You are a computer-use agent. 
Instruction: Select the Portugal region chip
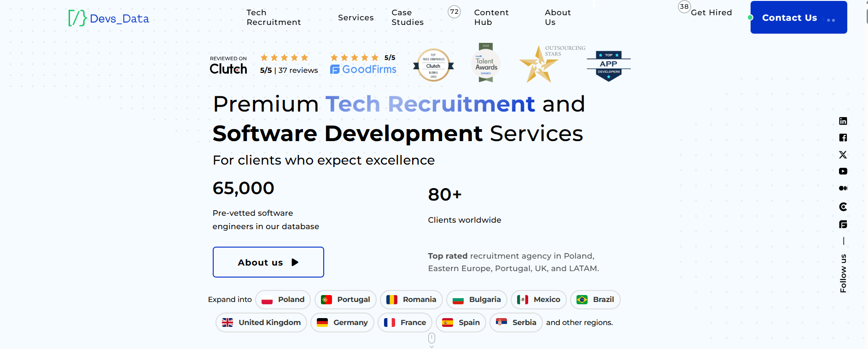pos(345,300)
